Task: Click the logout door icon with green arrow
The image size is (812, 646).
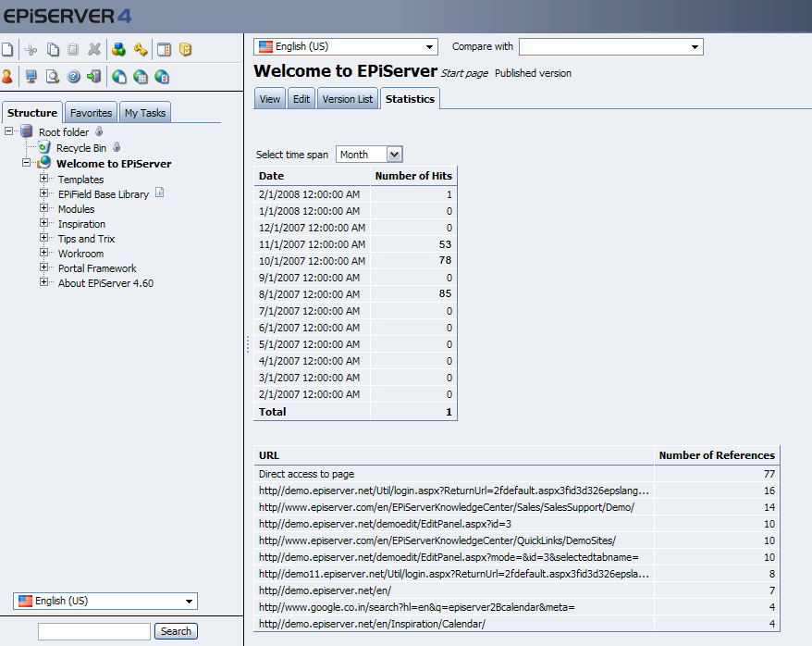Action: tap(94, 77)
